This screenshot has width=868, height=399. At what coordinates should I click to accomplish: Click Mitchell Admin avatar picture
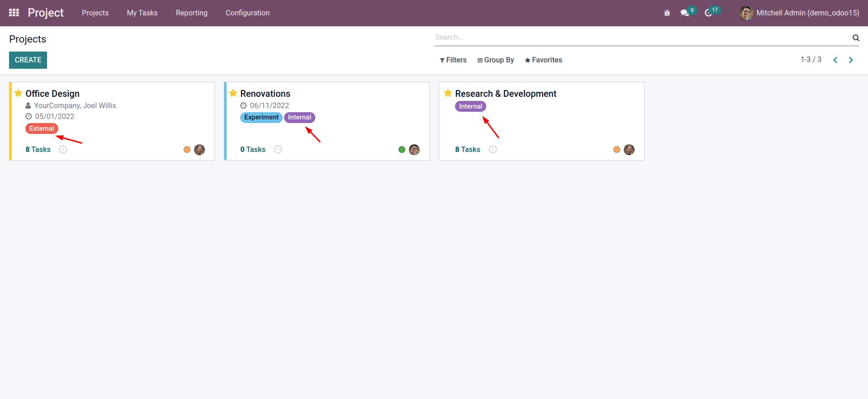pyautogui.click(x=746, y=13)
